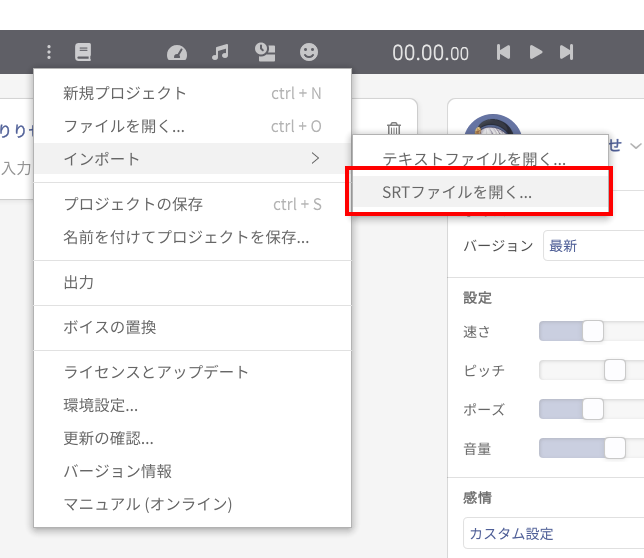Open バージョン情報

tap(192, 471)
